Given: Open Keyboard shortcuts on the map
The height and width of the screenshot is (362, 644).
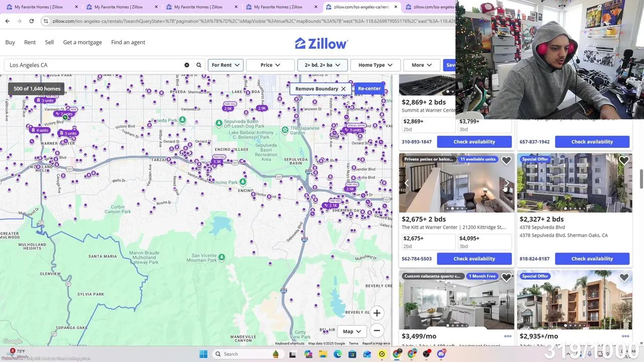Looking at the screenshot, I should pos(290,343).
